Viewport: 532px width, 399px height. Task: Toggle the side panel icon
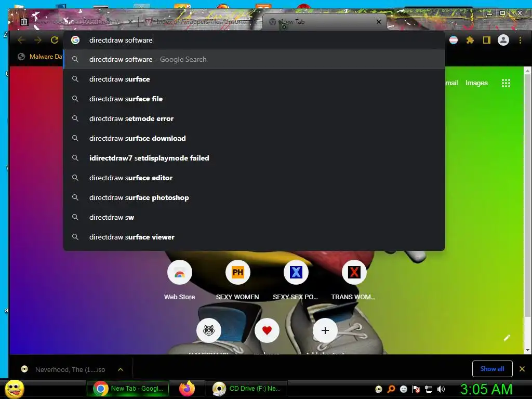486,40
